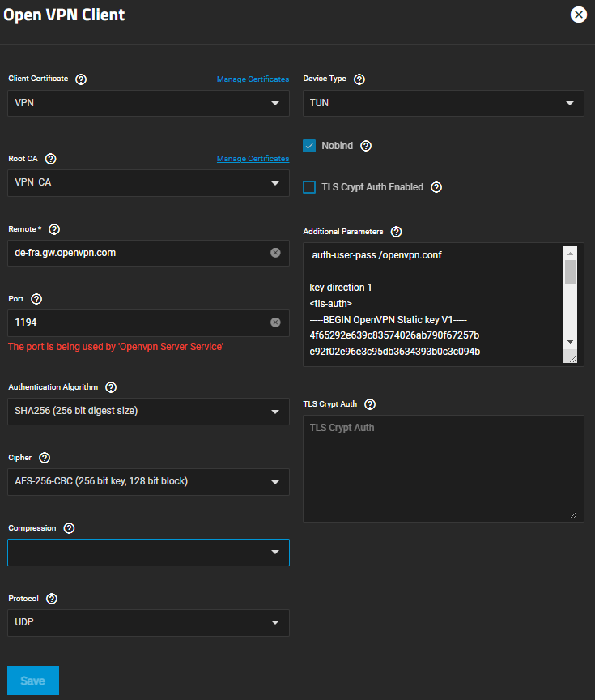Expand the Device Type dropdown

tap(444, 103)
